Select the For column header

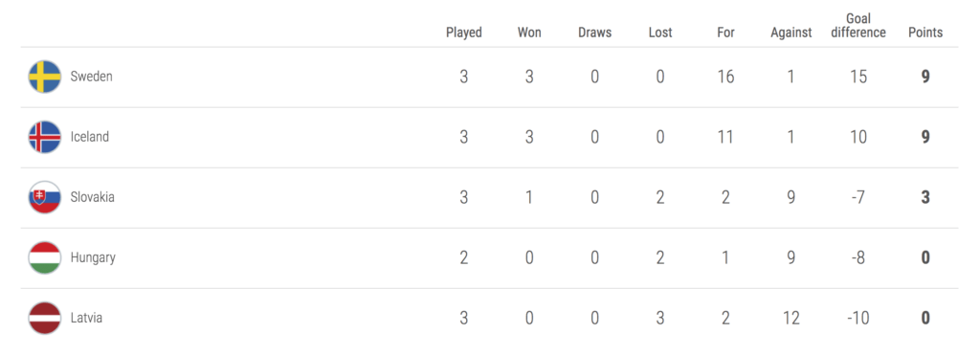[x=725, y=33]
